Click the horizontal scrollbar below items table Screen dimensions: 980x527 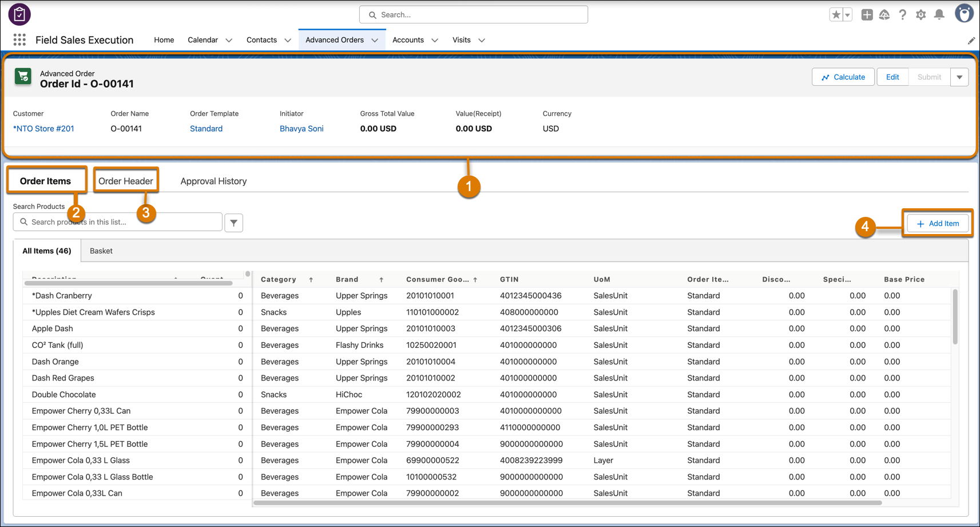point(568,503)
